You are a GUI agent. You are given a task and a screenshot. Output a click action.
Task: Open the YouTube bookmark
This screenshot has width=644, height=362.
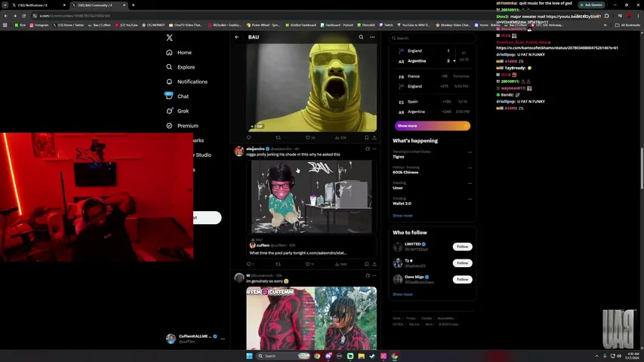click(x=126, y=25)
